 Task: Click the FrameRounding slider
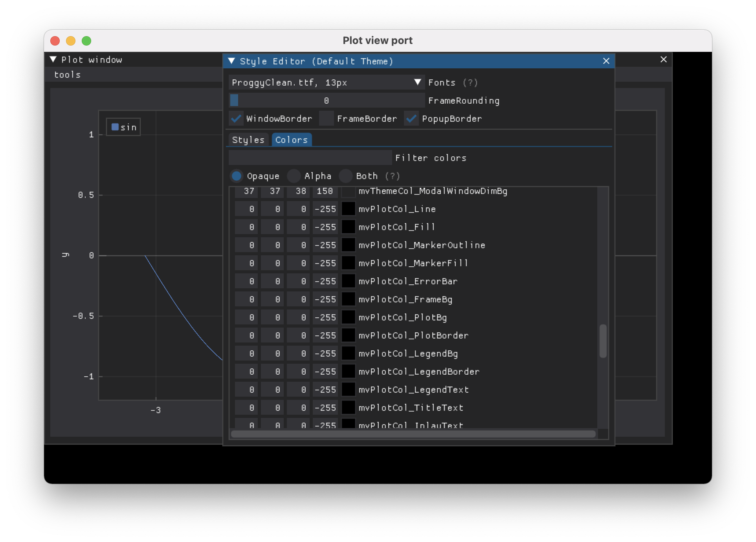click(x=326, y=101)
